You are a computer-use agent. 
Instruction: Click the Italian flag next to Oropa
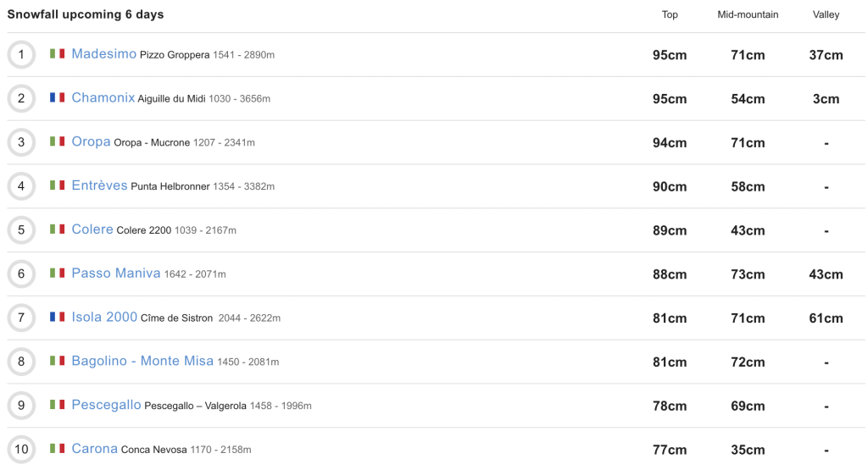click(57, 142)
